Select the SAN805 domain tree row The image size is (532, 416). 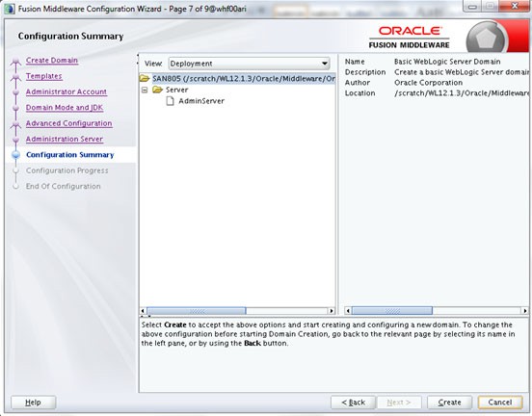tap(237, 79)
